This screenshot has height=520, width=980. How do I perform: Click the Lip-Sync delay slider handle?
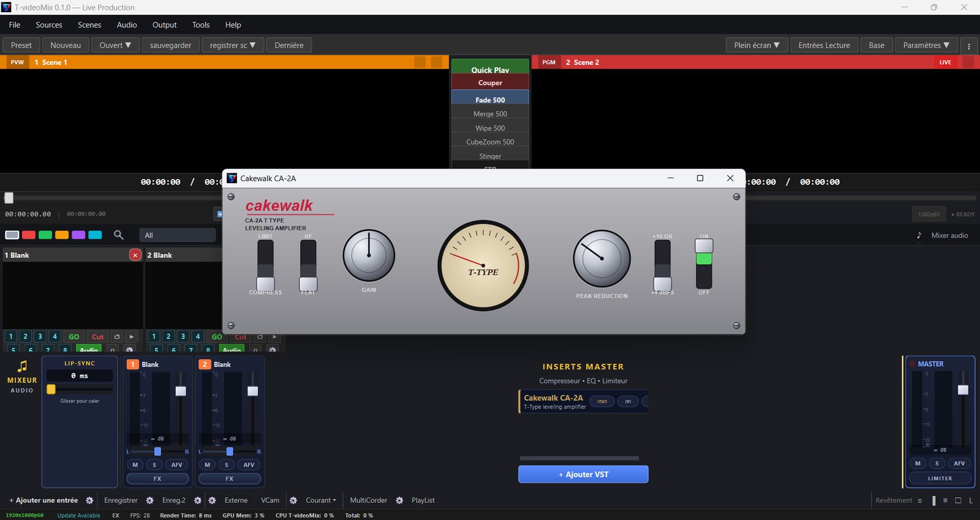tap(51, 389)
